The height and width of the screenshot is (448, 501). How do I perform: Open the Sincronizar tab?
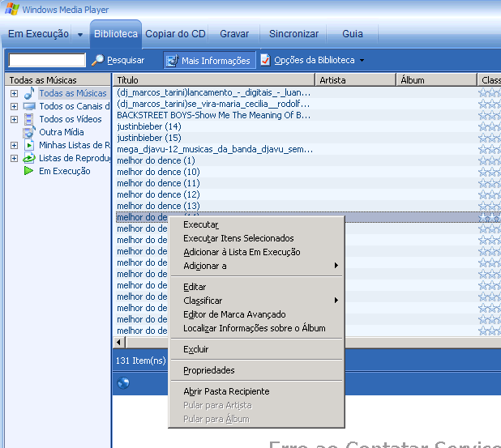point(293,34)
